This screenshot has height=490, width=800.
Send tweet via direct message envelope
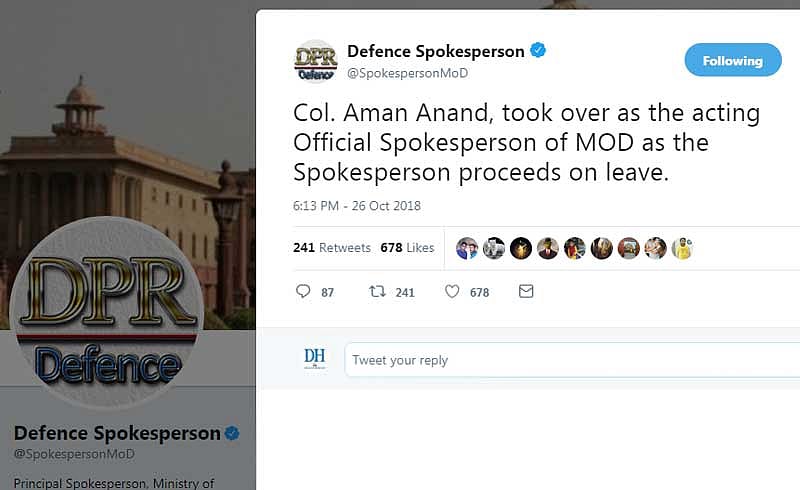[x=526, y=292]
